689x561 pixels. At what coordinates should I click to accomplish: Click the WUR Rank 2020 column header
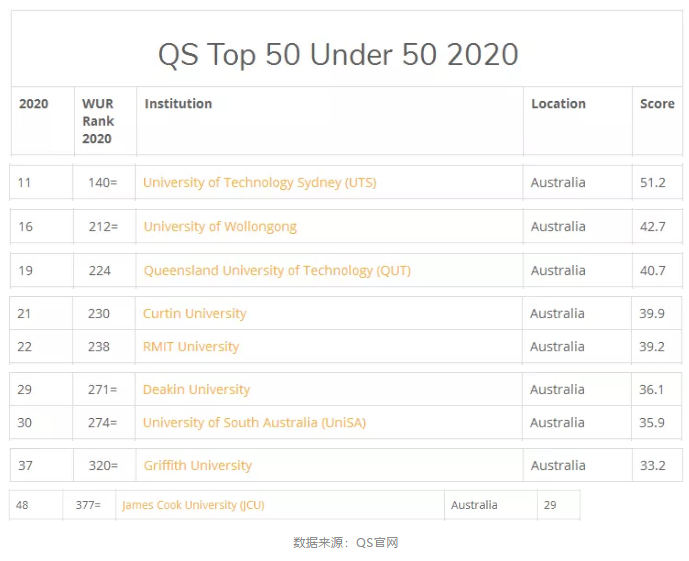coord(98,121)
